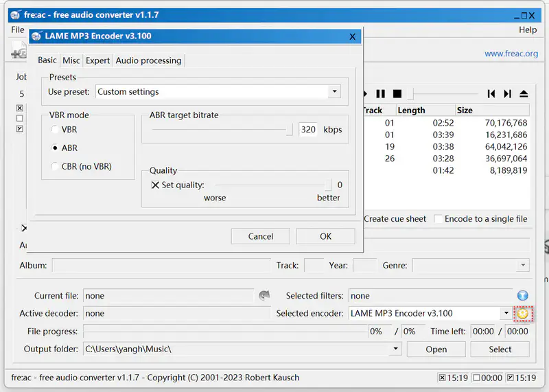Click the 320 kbps bitrate field
549x392 pixels.
(308, 130)
